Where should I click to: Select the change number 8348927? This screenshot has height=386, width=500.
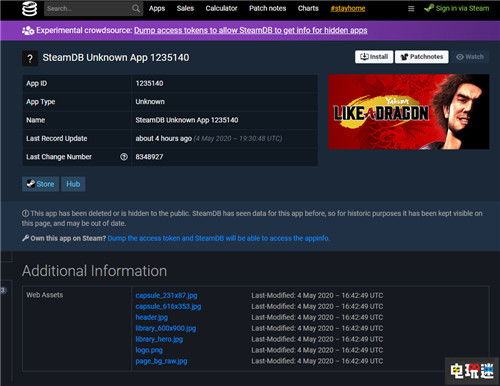pos(149,157)
